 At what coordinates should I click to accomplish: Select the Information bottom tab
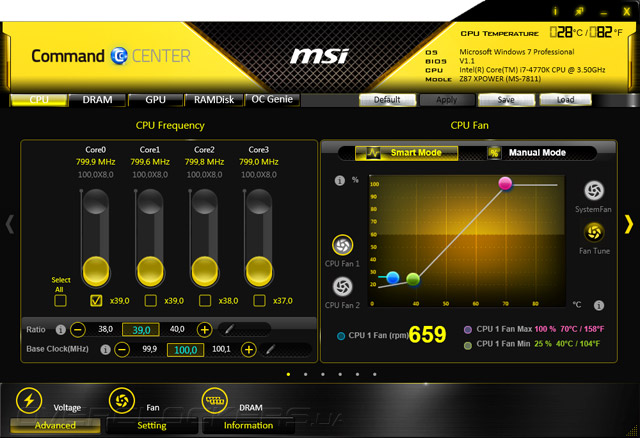[x=248, y=425]
